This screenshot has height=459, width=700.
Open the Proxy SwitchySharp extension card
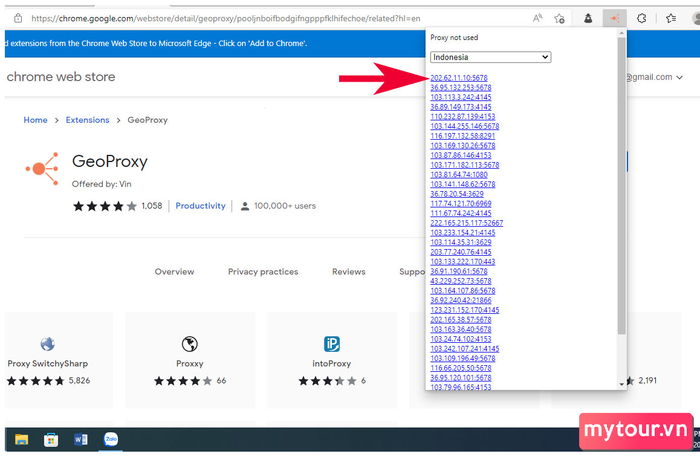(58, 360)
